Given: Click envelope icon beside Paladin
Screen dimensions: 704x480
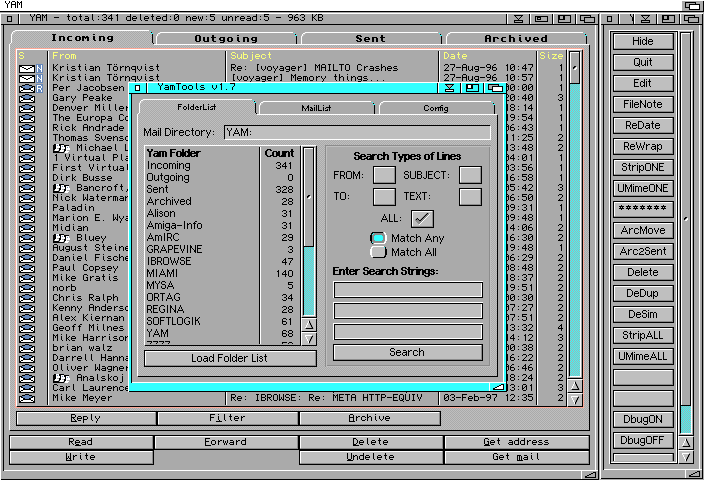Looking at the screenshot, I should [x=26, y=208].
